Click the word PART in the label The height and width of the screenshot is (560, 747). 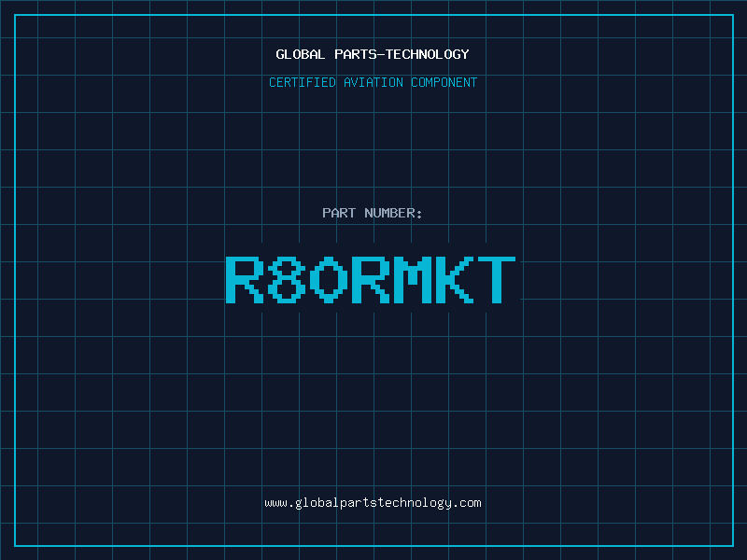[339, 213]
